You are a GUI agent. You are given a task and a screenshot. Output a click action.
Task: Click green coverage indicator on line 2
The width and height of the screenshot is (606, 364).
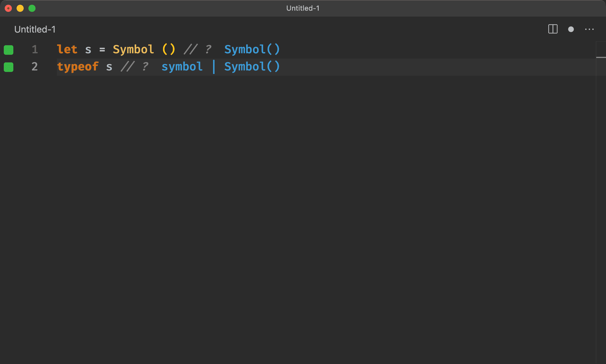(x=9, y=67)
